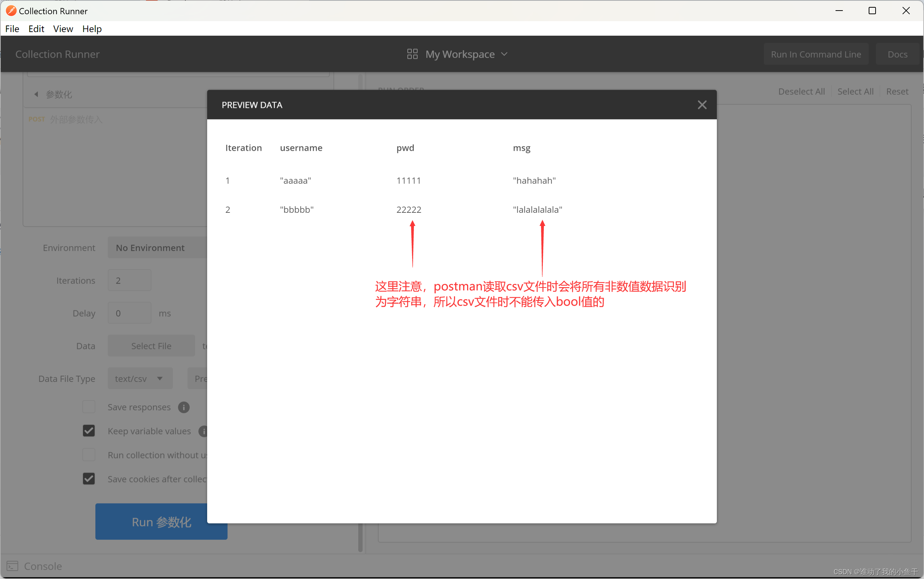Screen dimensions: 924x579
Task: Minimize the Collection Runner window
Action: point(839,11)
